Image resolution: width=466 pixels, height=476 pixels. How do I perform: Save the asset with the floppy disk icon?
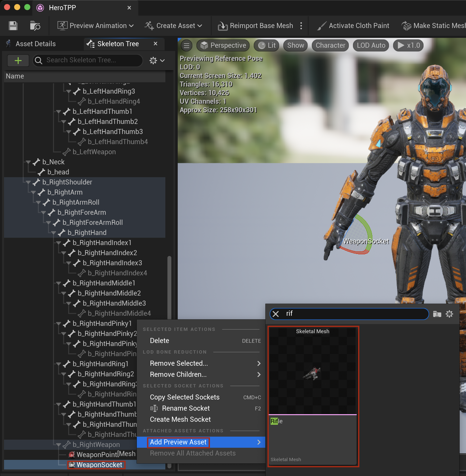coord(13,26)
